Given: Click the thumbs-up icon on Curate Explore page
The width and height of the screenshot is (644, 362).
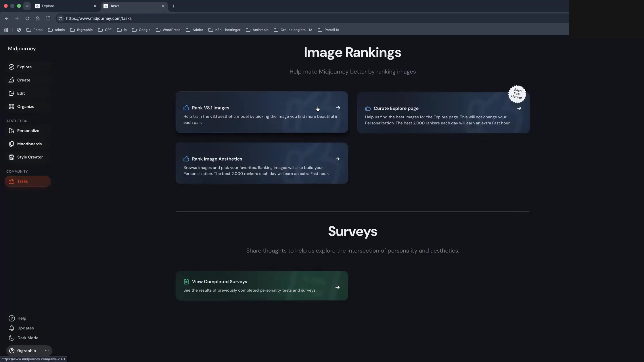Looking at the screenshot, I should pos(368,108).
